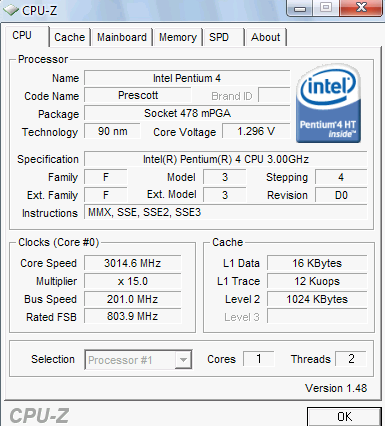This screenshot has height=426, width=385.
Task: Click the Threads count box
Action: click(351, 359)
